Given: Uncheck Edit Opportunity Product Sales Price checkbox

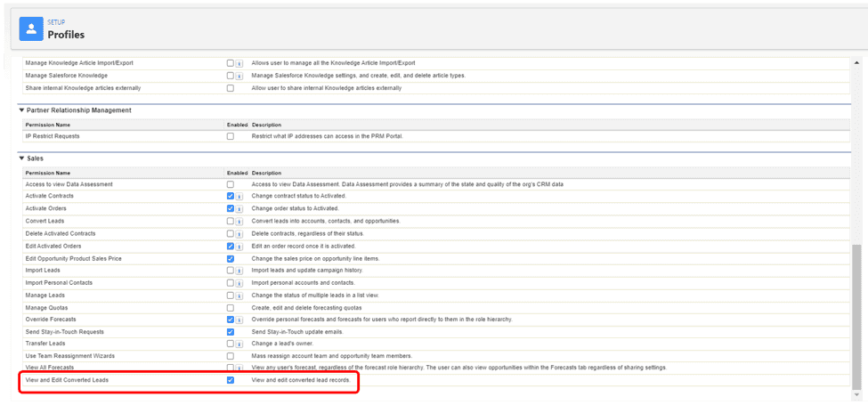Looking at the screenshot, I should click(231, 258).
